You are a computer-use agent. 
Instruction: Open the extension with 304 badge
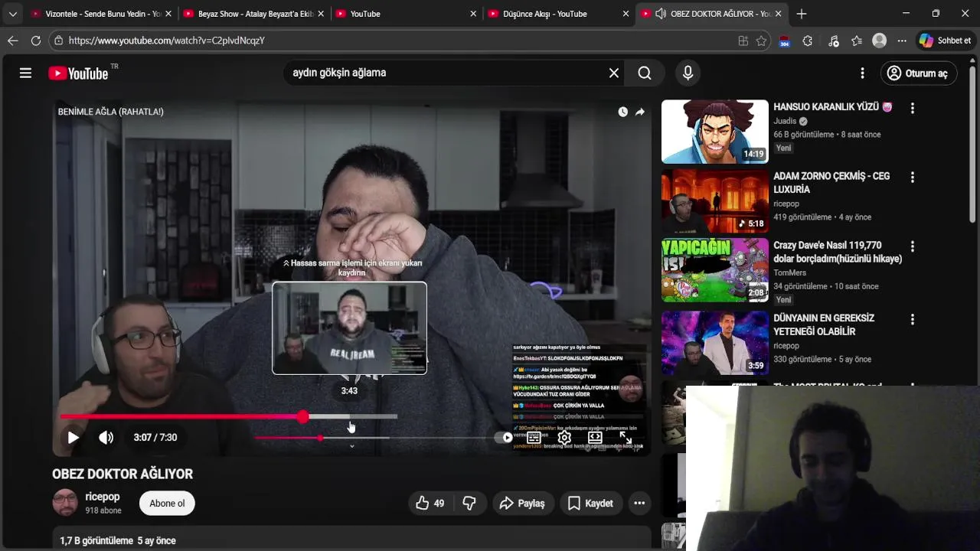(784, 41)
